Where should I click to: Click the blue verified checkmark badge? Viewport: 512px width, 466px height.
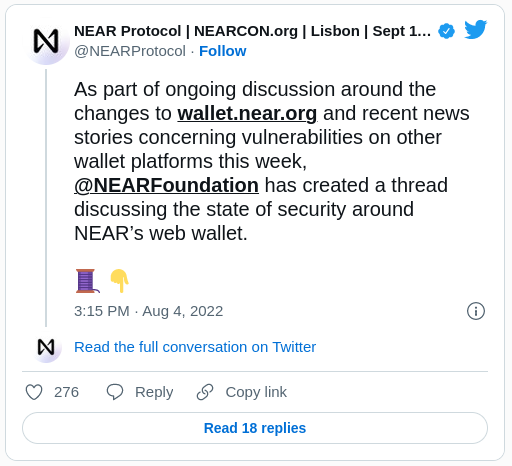click(446, 31)
